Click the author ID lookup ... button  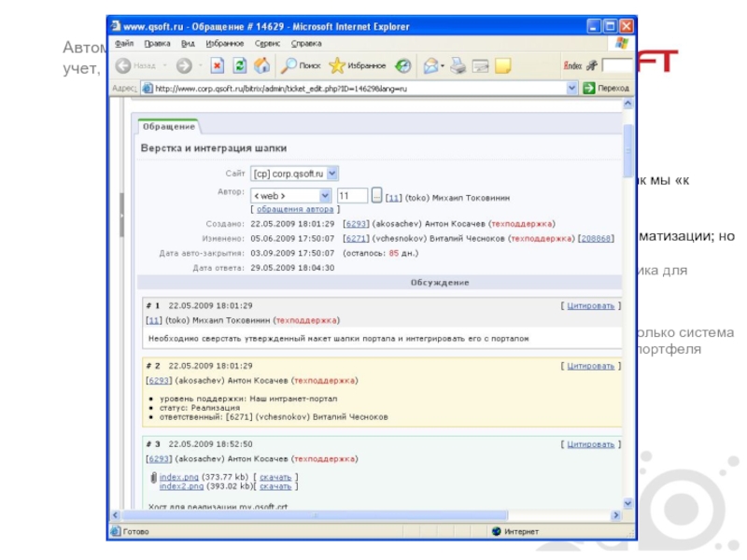click(376, 196)
